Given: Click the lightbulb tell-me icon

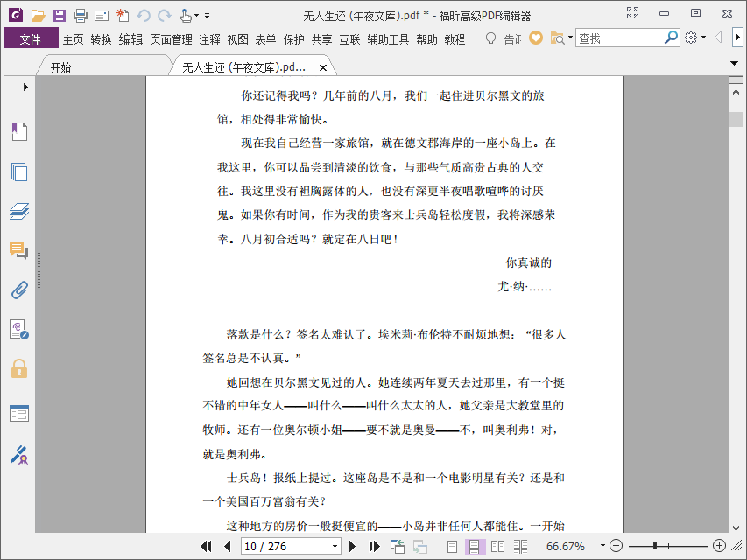Looking at the screenshot, I should point(490,38).
